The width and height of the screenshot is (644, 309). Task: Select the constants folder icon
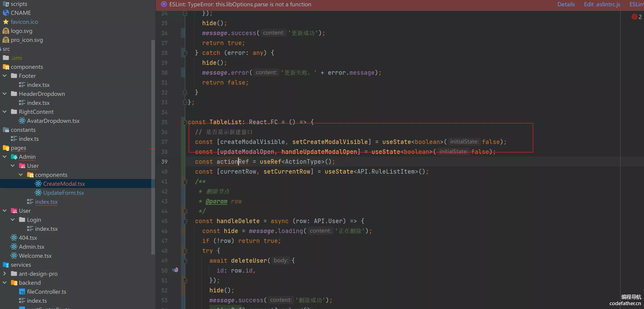point(6,130)
